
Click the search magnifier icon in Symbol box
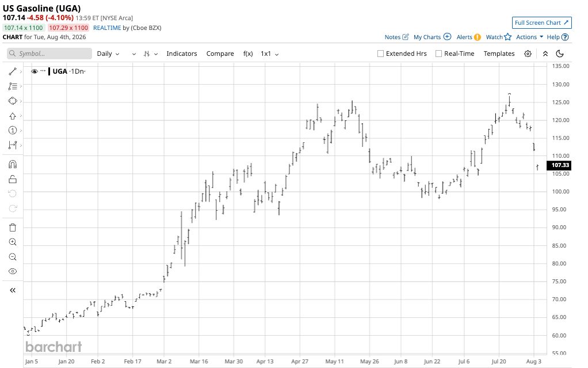[x=13, y=54]
